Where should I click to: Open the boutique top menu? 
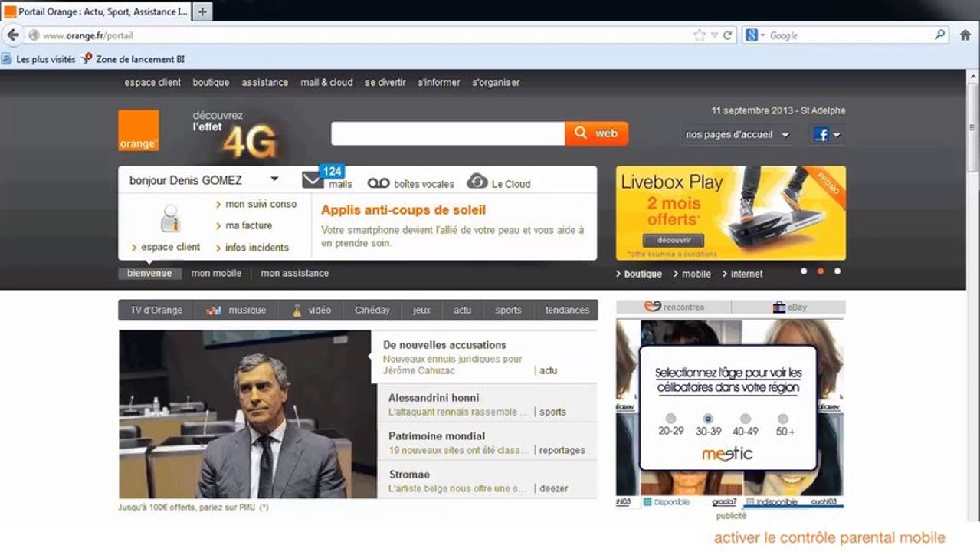211,82
